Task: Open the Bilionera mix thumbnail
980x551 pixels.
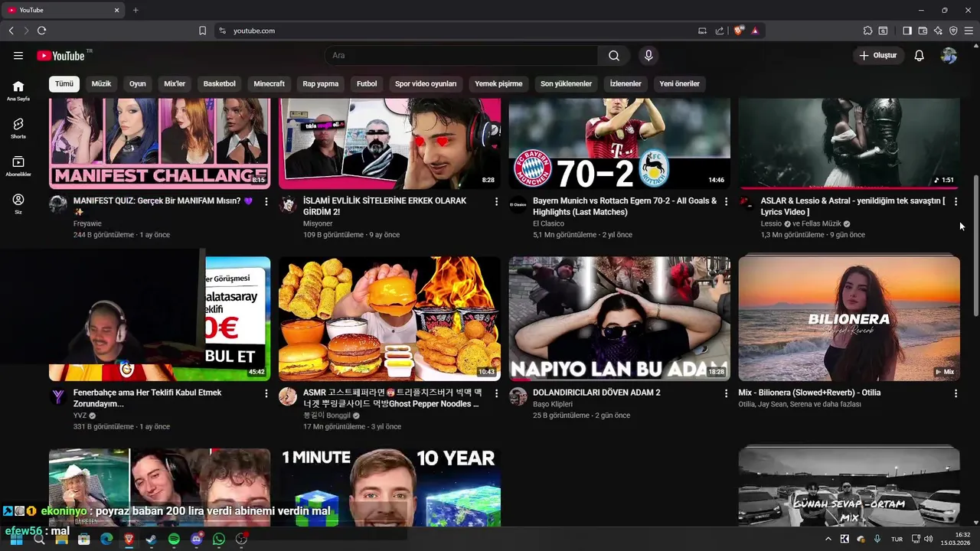Action: [x=849, y=318]
